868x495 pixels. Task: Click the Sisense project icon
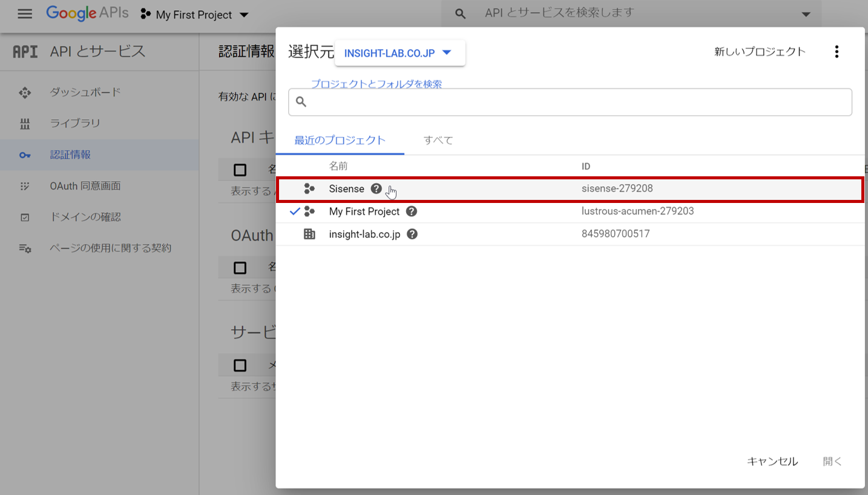(309, 189)
